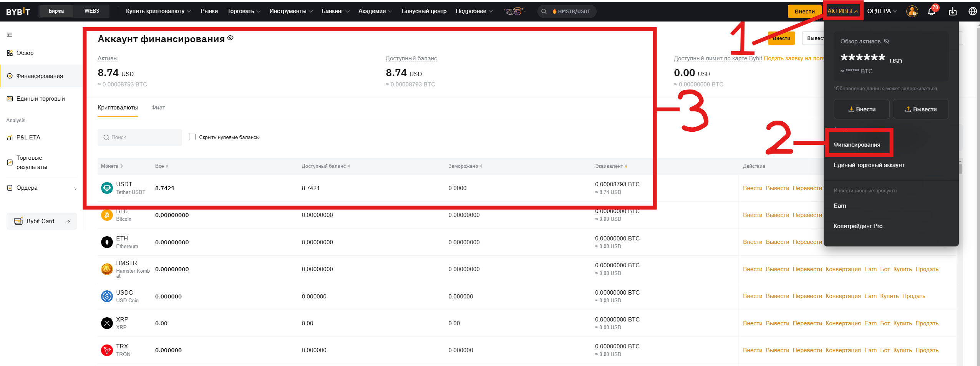Click the coin search input field
980x366 pixels.
pyautogui.click(x=140, y=137)
